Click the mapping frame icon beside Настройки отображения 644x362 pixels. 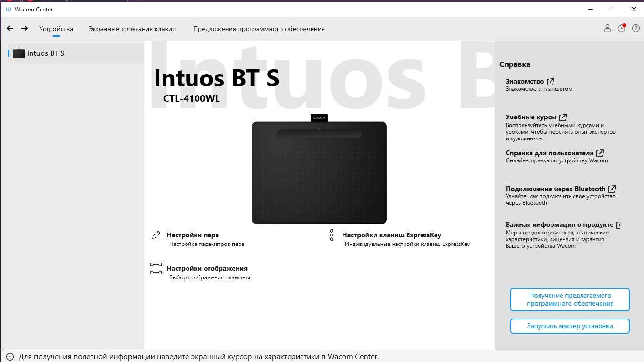[156, 268]
